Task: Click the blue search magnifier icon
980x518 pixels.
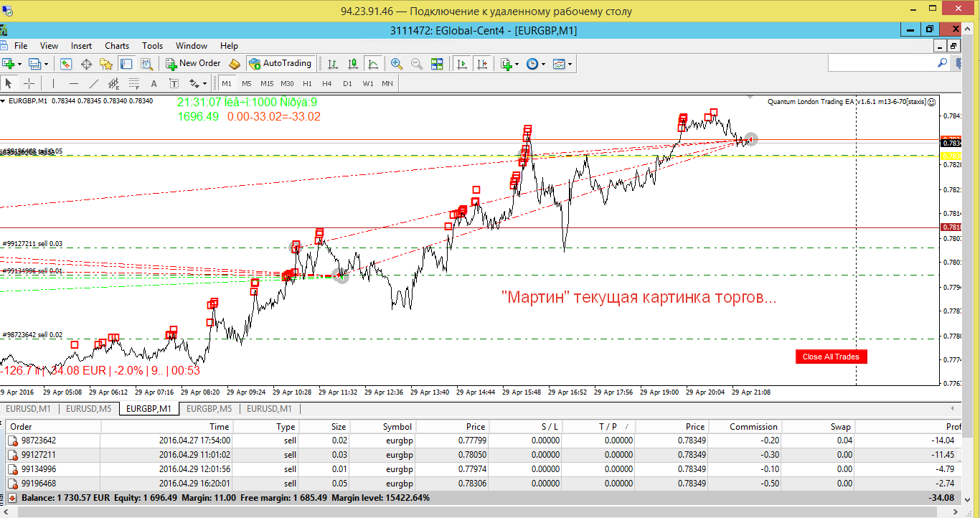Action: [942, 63]
